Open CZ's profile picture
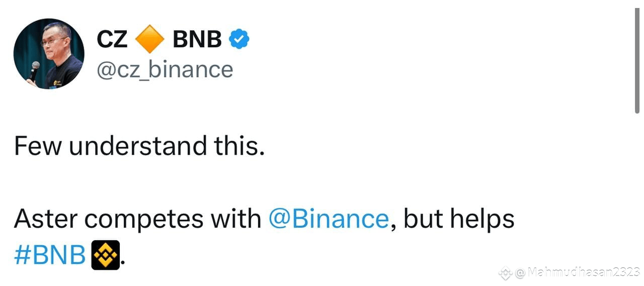 coord(48,54)
